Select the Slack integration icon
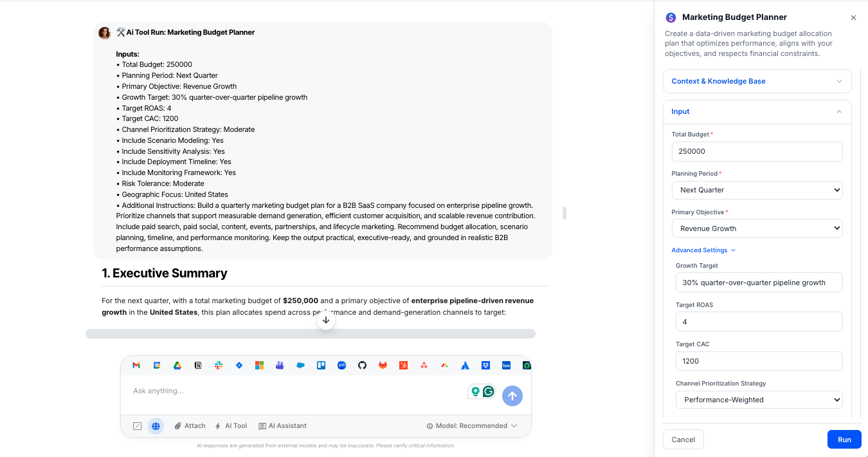868x457 pixels. (x=219, y=365)
